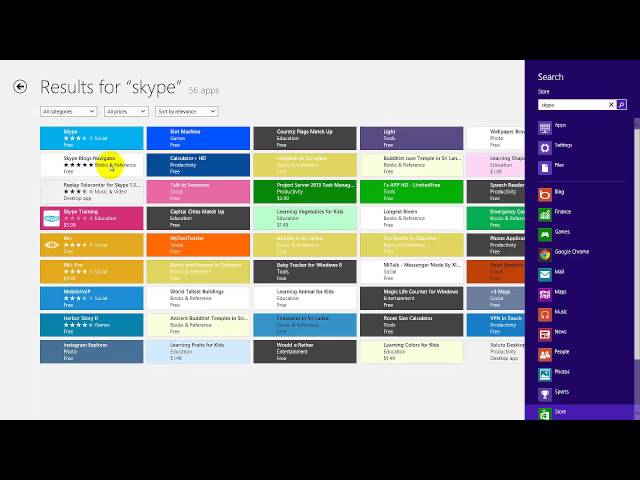640x480 pixels.
Task: Open Learning Vegetables for Kids tile
Action: click(305, 218)
